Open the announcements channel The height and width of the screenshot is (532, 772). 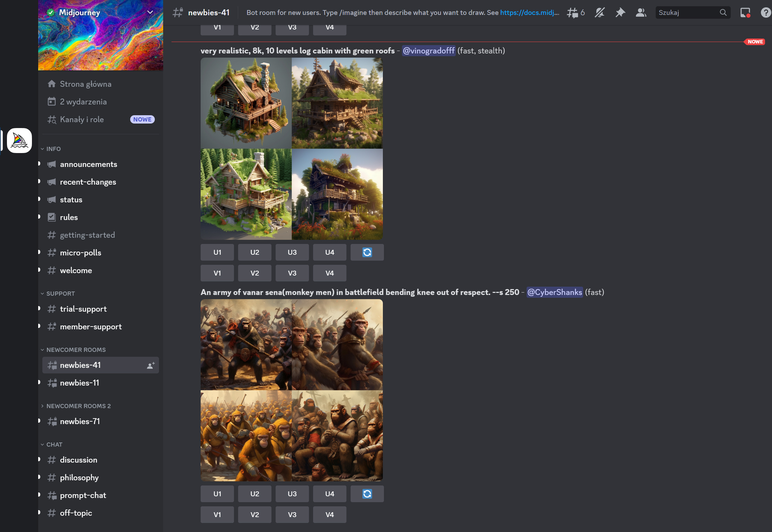[x=88, y=164]
